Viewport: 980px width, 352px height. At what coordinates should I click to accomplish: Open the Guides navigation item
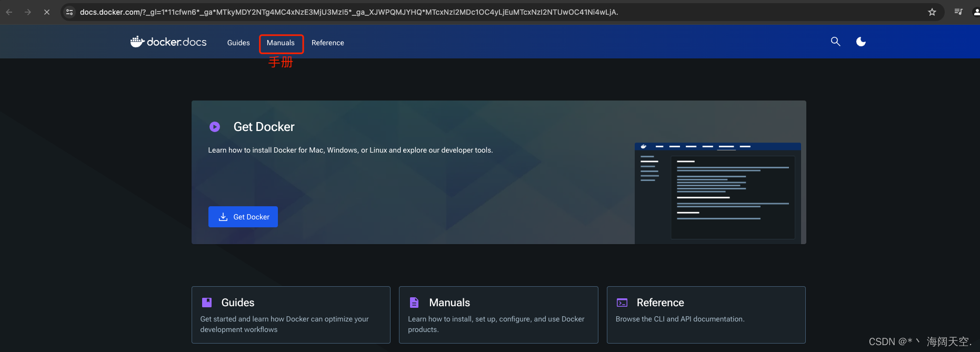[238, 43]
